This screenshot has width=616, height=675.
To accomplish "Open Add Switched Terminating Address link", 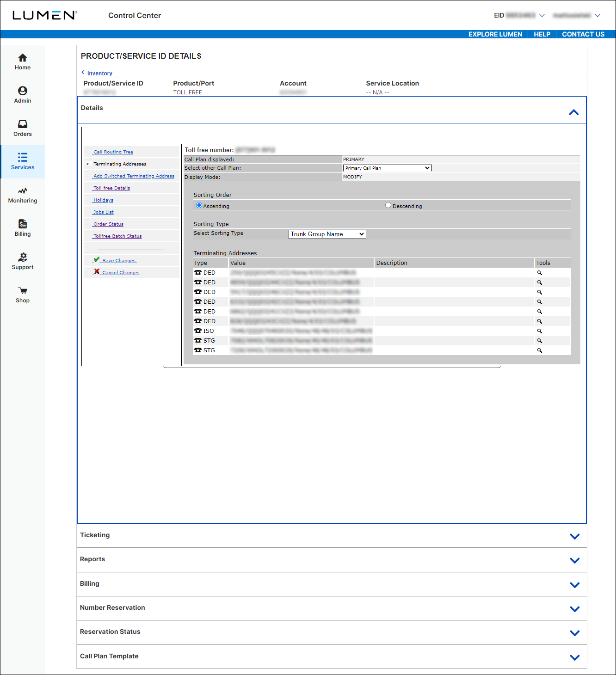I will coord(134,176).
